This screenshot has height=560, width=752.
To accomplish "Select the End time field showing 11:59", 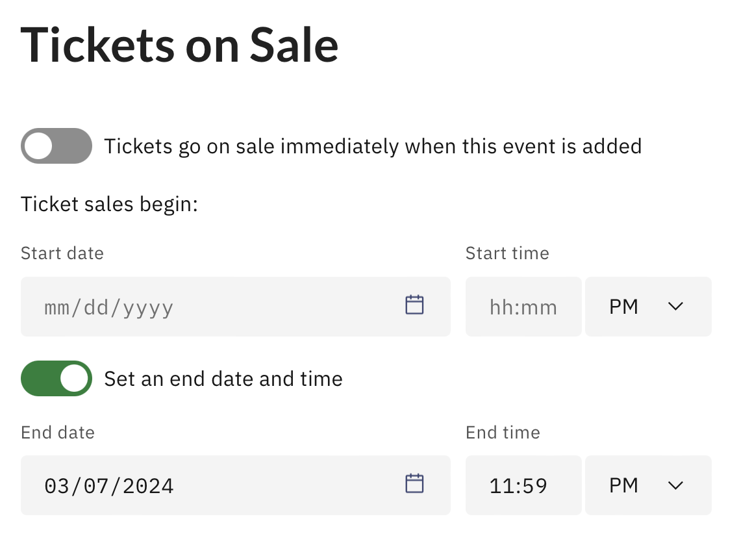I will [x=523, y=485].
